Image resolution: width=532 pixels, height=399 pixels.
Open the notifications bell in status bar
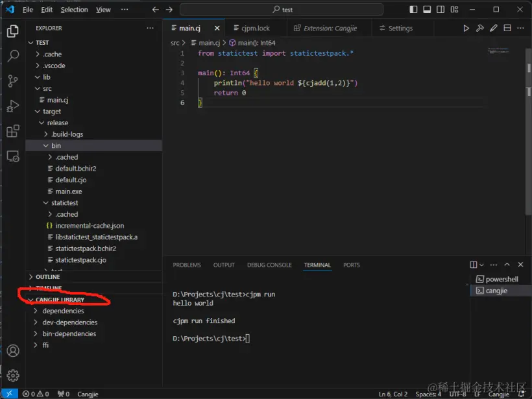tap(522, 394)
